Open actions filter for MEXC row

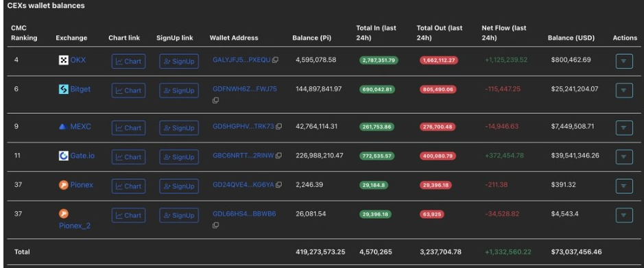624,127
